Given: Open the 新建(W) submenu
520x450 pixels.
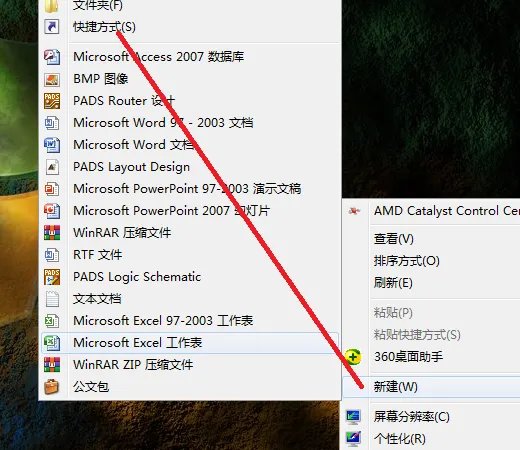Looking at the screenshot, I should (x=432, y=387).
